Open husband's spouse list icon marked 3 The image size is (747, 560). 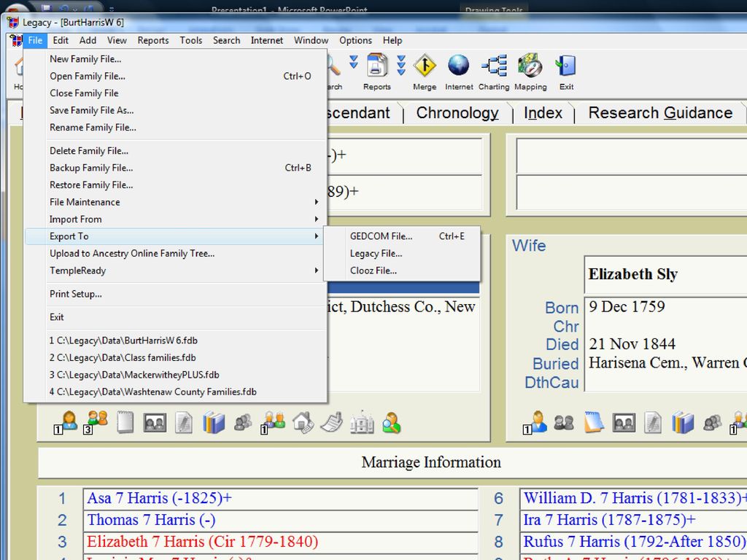click(97, 422)
